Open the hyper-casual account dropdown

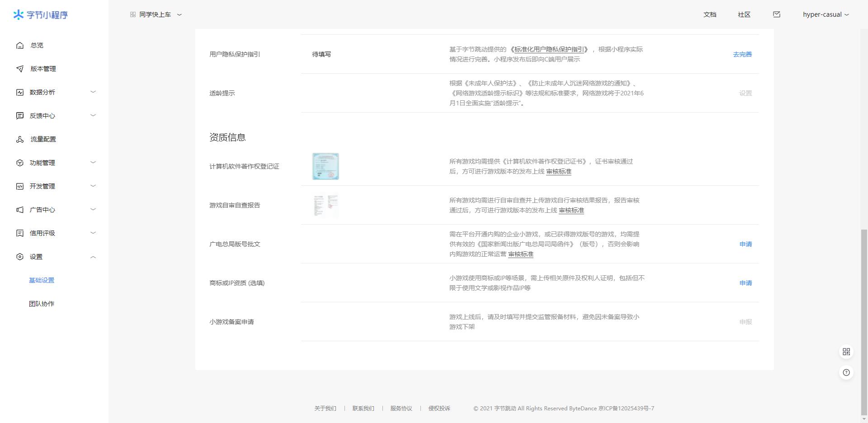click(x=826, y=14)
